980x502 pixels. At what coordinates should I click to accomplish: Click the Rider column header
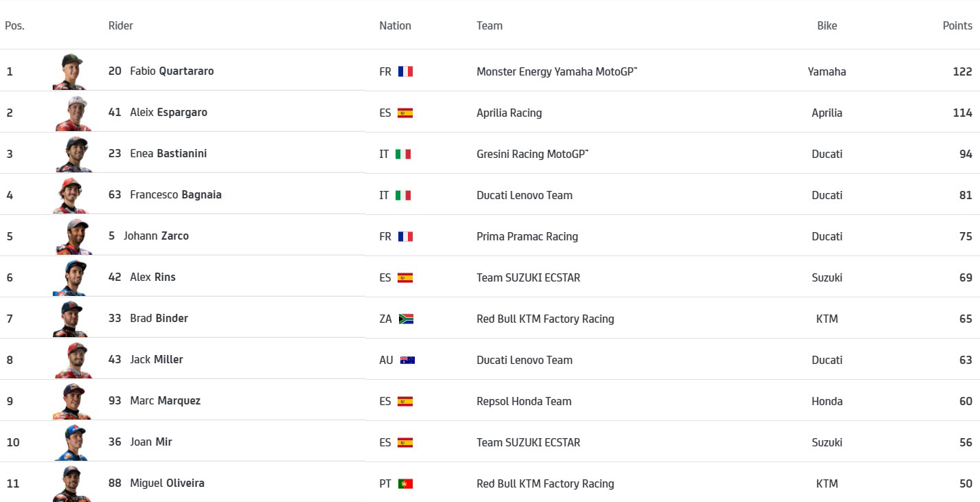[121, 25]
